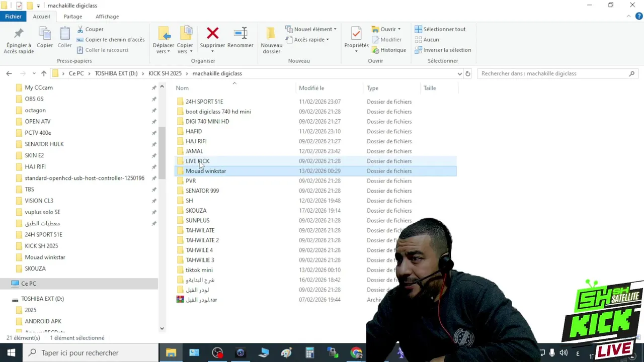Select SENATOR HULK in the navigation pane
The height and width of the screenshot is (362, 644).
(44, 144)
